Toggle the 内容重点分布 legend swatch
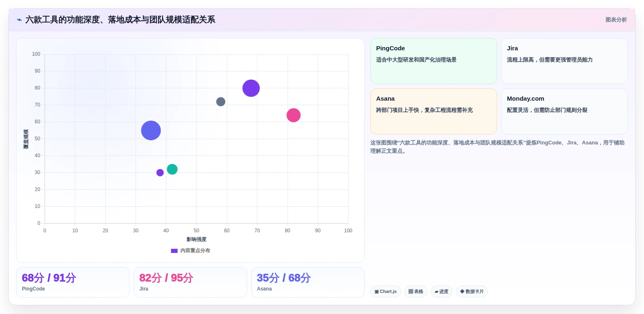The height and width of the screenshot is (314, 644). coord(174,251)
